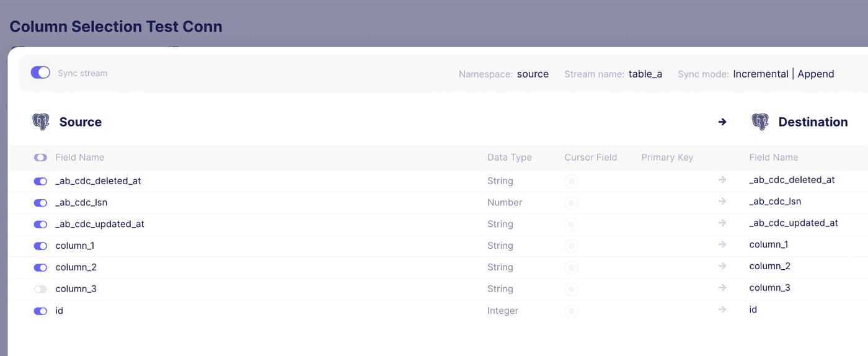Toggle all fields switch in header row
The image size is (868, 356).
tap(40, 158)
